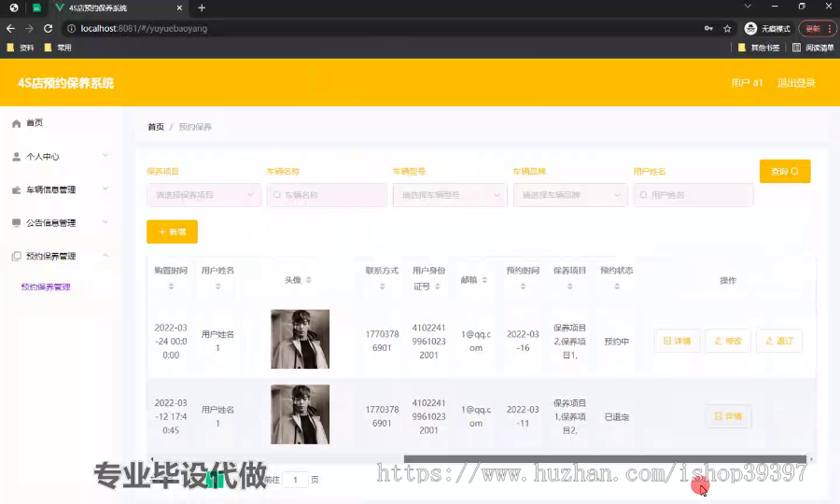Click the scrollbar right arrow

[x=812, y=459]
